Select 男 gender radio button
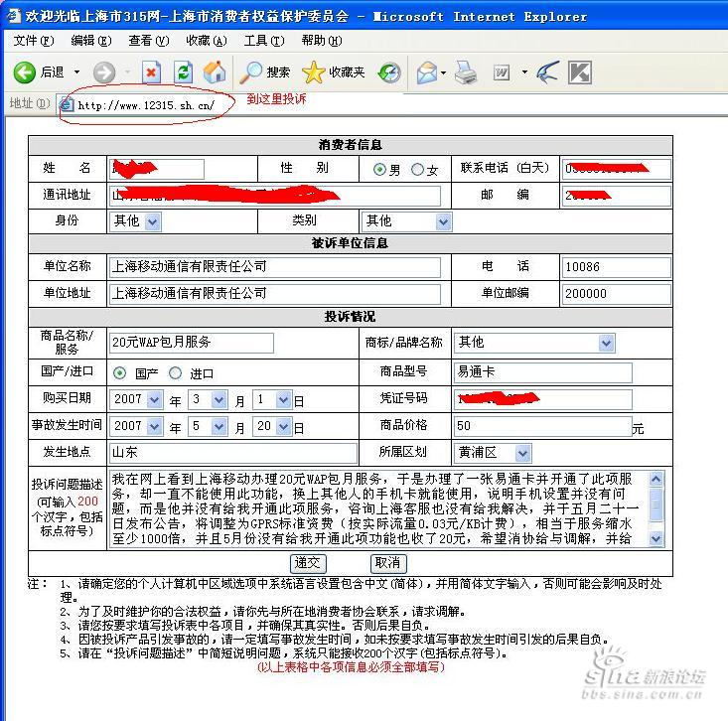The width and height of the screenshot is (728, 721). point(379,170)
